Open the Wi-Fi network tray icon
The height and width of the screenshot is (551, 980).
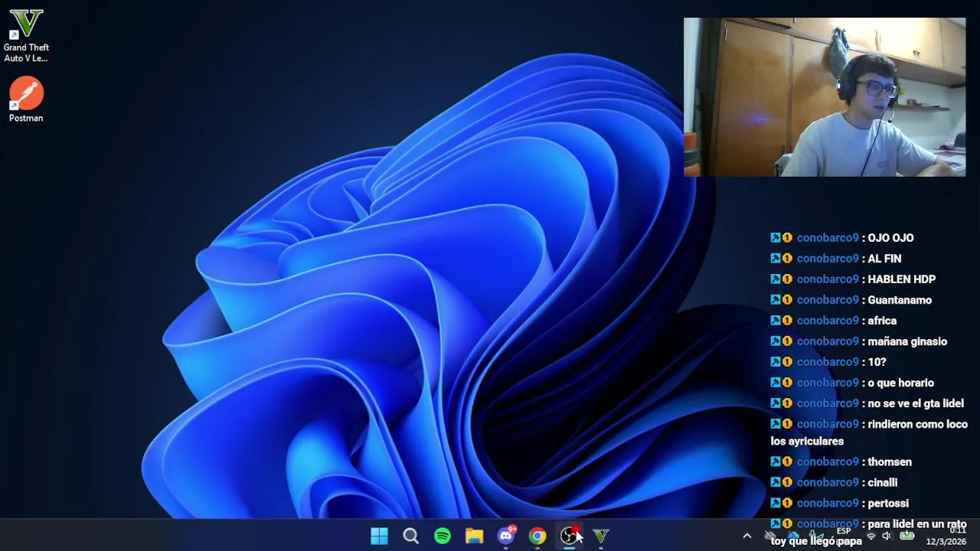pyautogui.click(x=871, y=536)
